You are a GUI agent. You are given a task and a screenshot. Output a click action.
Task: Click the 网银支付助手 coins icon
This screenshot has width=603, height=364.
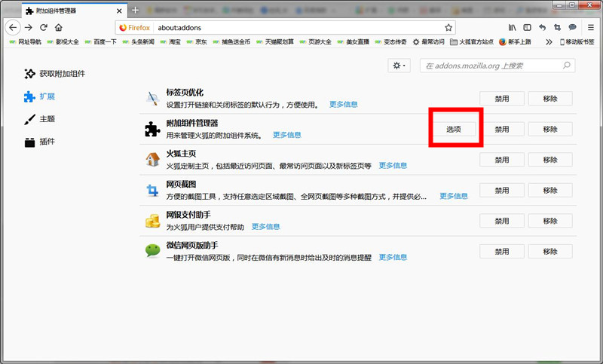153,221
